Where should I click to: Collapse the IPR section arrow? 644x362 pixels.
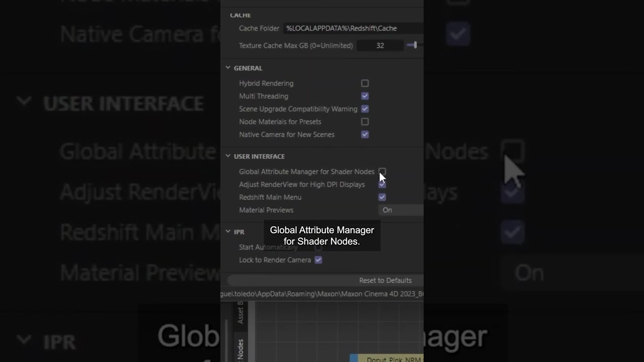(x=228, y=232)
